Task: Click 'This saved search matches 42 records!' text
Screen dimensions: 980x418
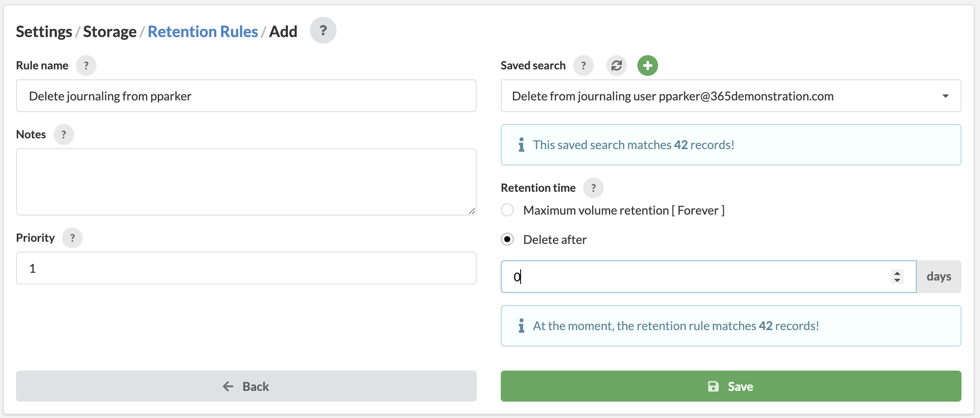Action: (x=634, y=145)
